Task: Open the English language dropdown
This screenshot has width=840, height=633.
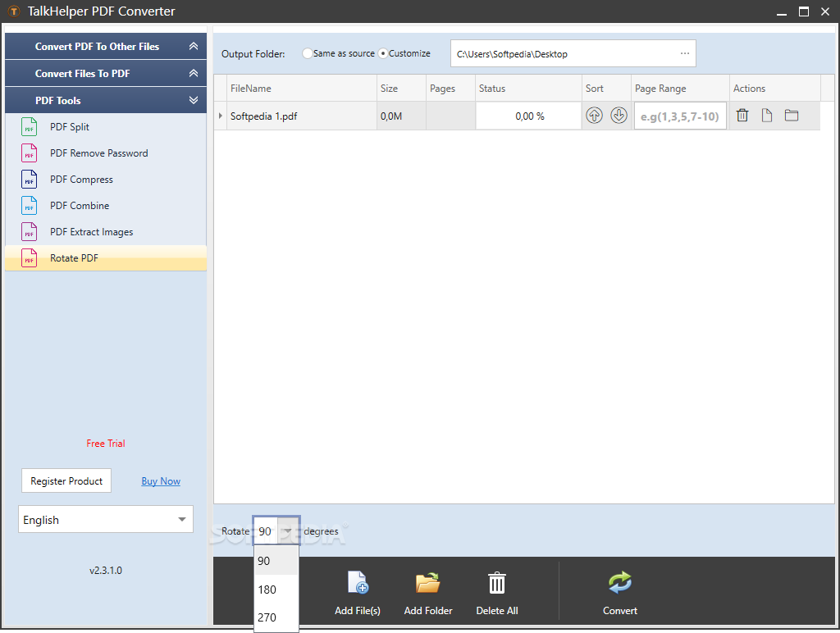Action: pos(106,520)
